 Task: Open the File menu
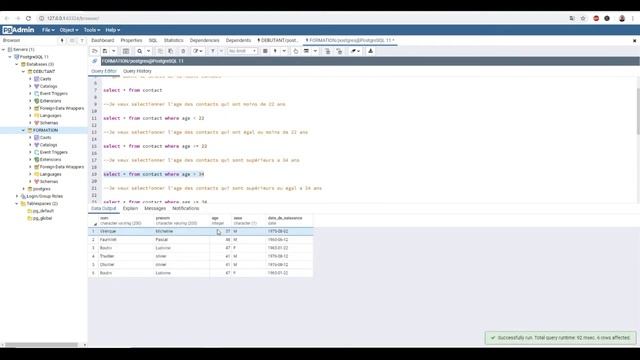click(x=48, y=30)
